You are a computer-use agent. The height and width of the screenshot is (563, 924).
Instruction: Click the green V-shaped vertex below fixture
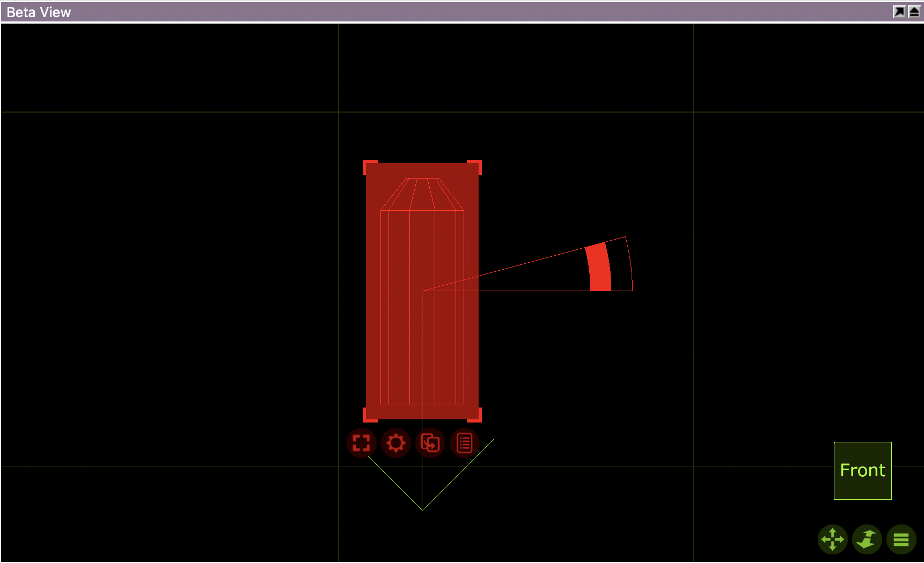[x=422, y=509]
